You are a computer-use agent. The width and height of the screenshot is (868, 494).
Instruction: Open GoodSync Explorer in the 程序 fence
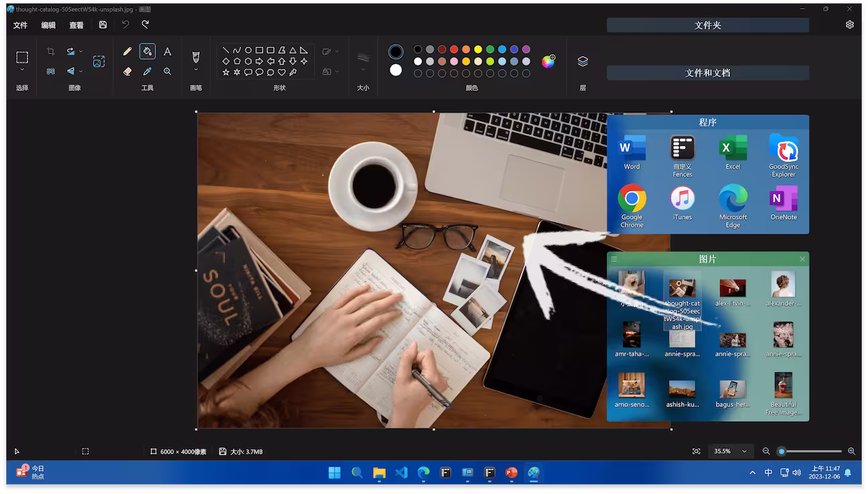pos(784,155)
